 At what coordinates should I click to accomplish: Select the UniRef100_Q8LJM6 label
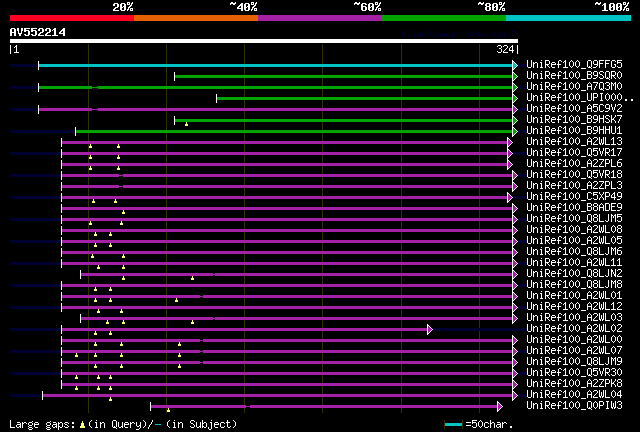(574, 252)
